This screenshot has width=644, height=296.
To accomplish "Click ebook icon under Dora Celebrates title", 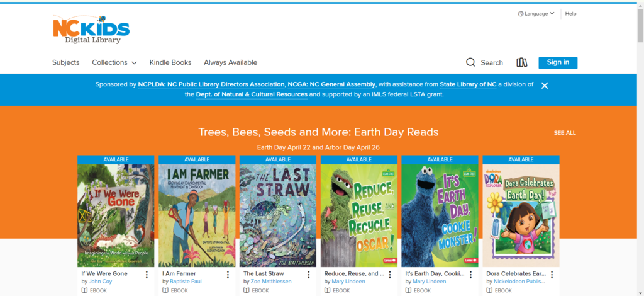I will click(489, 290).
